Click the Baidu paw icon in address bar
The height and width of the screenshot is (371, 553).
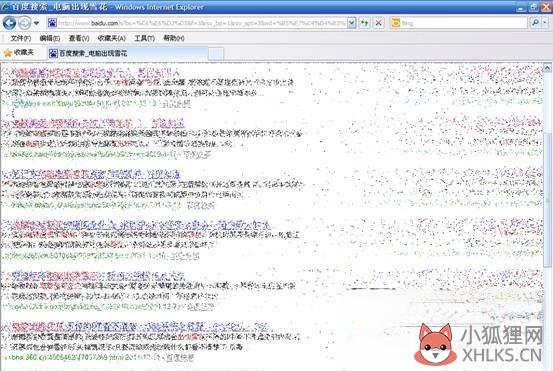tap(52, 23)
